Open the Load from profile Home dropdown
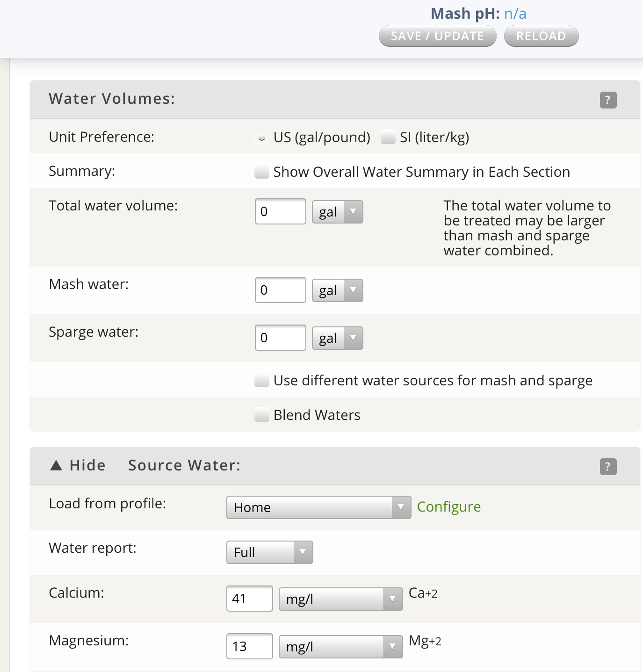 [x=319, y=507]
